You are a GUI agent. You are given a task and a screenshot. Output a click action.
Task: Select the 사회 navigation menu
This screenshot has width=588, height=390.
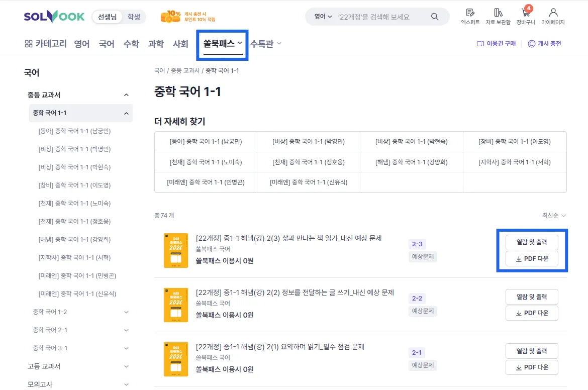180,44
